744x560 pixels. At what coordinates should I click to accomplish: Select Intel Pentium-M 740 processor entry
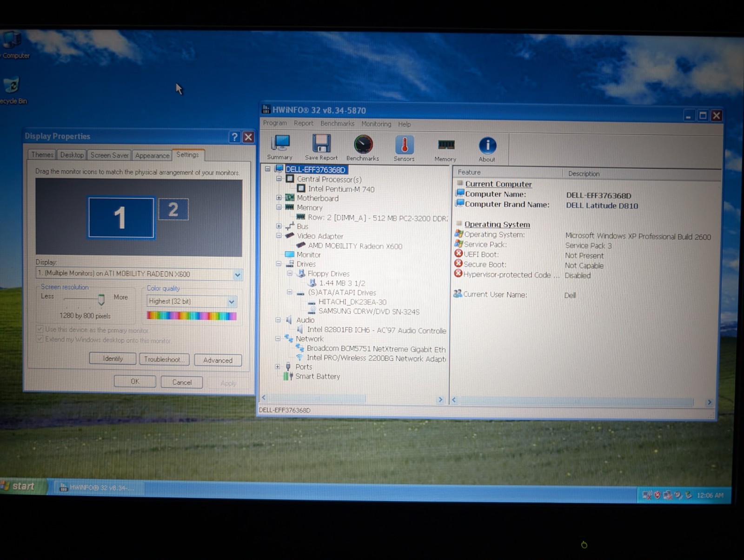(x=341, y=189)
